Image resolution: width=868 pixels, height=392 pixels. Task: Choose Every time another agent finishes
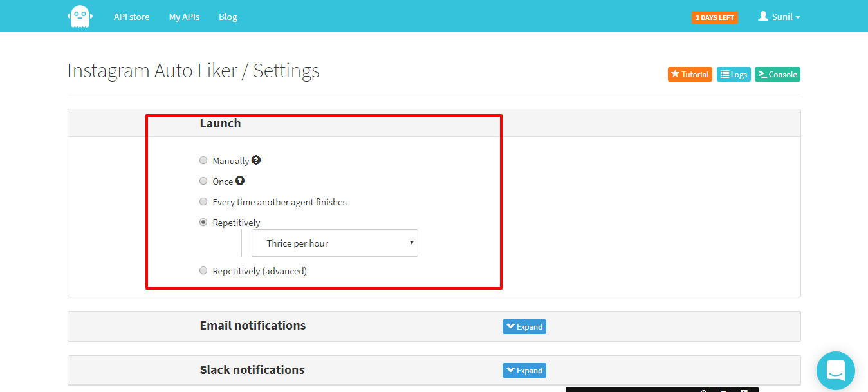(x=203, y=201)
